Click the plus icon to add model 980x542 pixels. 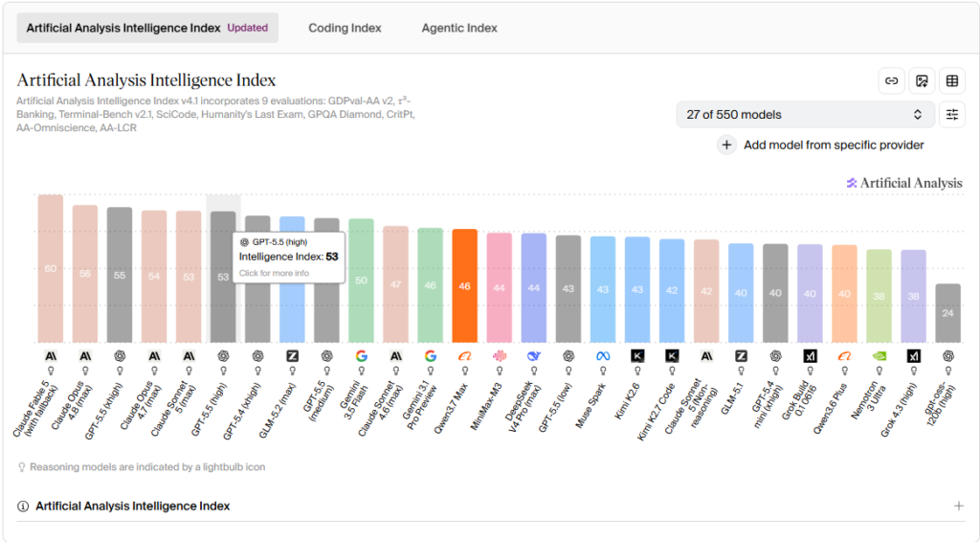(726, 145)
